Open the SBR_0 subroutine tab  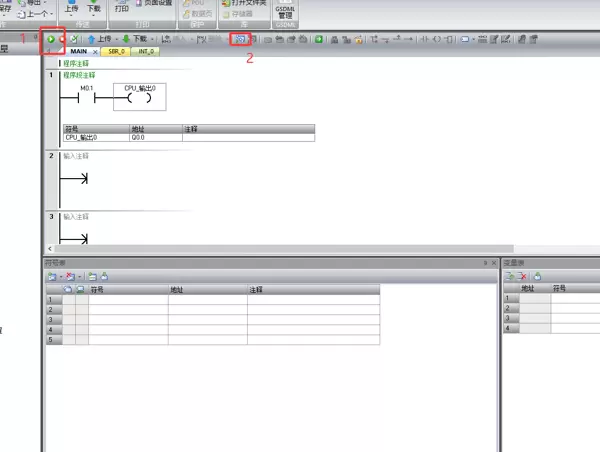[x=115, y=50]
